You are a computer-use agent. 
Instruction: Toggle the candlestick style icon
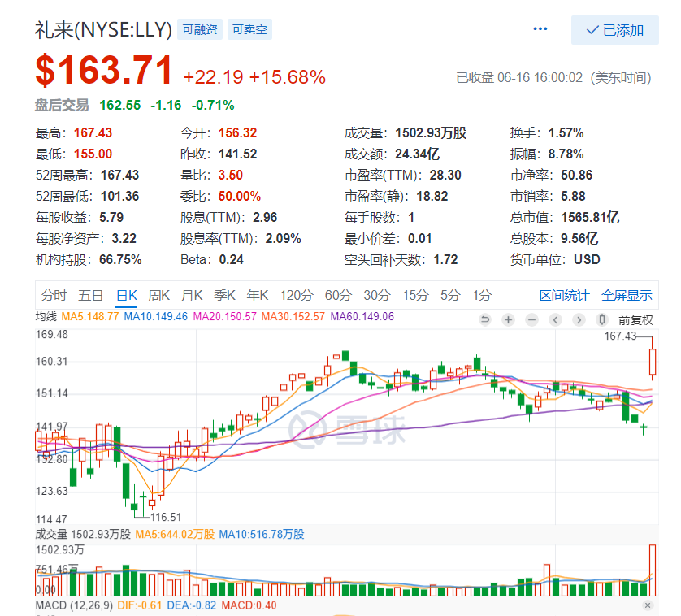[x=602, y=320]
